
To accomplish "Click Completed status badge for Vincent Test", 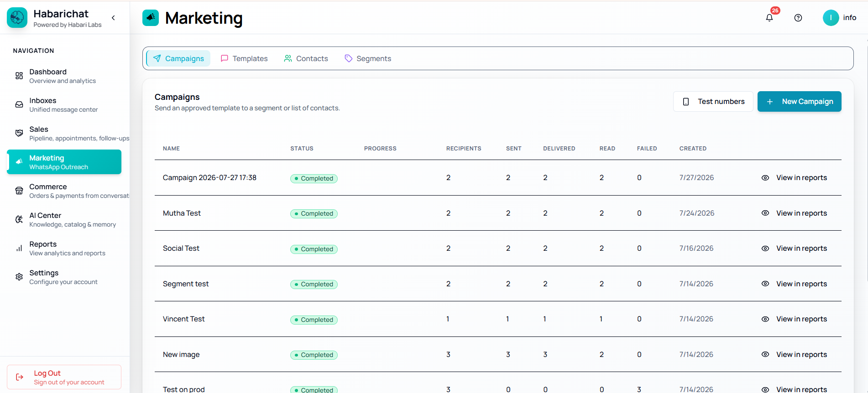I will [314, 320].
